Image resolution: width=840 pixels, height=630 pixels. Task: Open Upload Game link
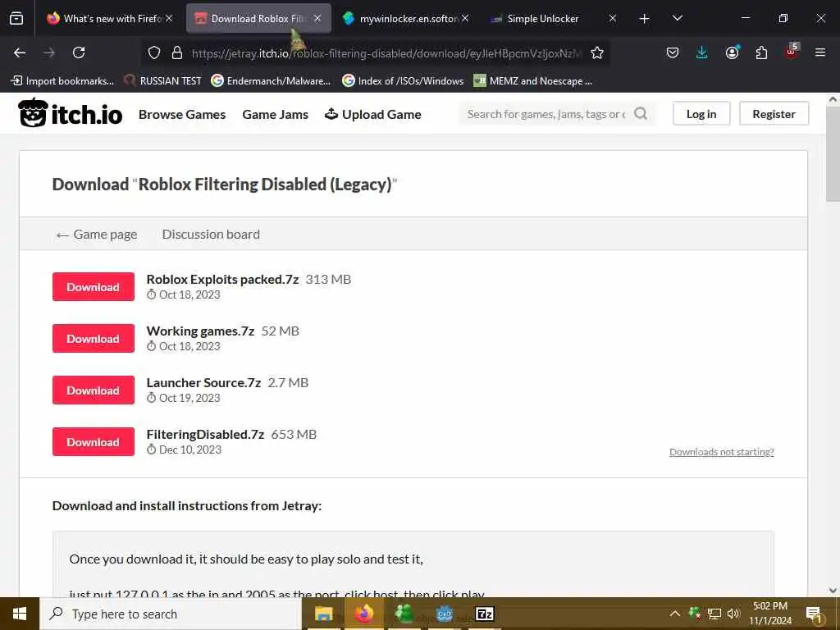pos(373,114)
